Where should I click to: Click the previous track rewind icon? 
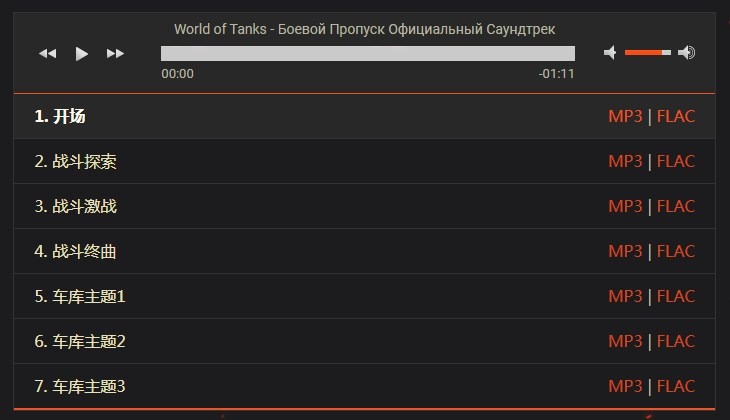pos(47,54)
